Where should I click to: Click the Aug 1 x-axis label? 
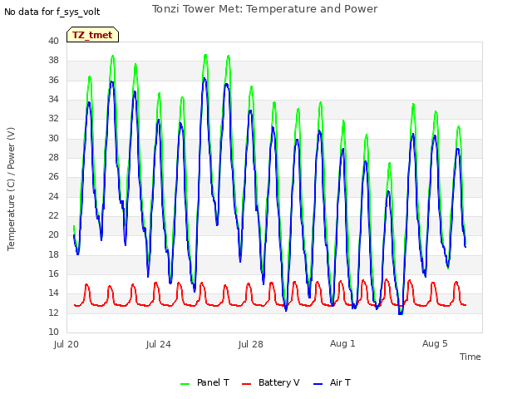click(342, 343)
